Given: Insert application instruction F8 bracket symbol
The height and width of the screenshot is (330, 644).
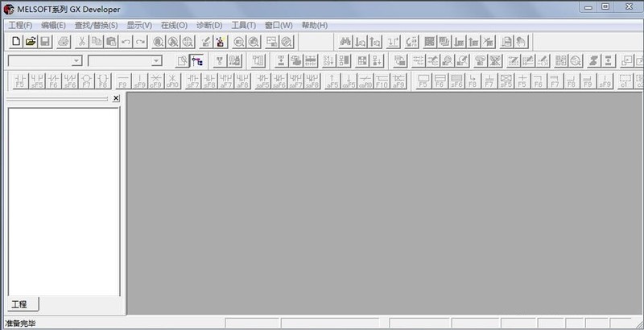Looking at the screenshot, I should pyautogui.click(x=103, y=80).
